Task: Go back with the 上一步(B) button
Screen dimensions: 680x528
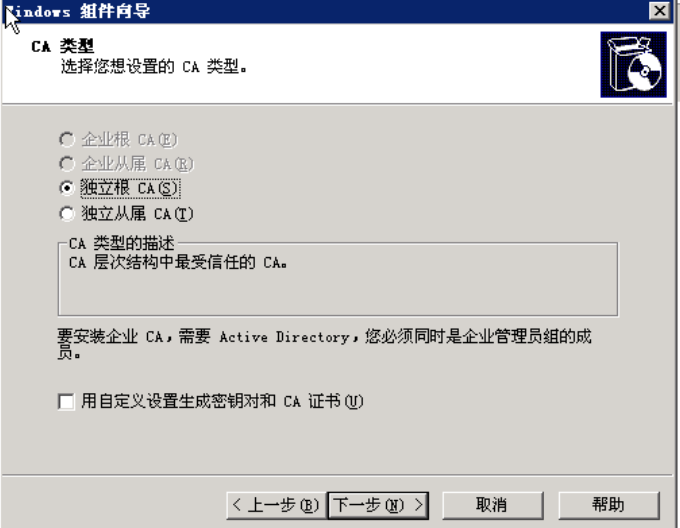Action: (276, 505)
